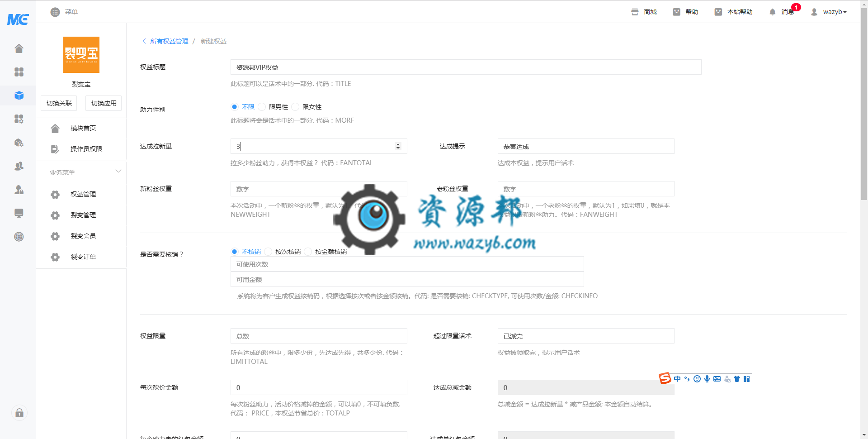
Task: Go back to 所有权益管理 link
Action: point(169,41)
